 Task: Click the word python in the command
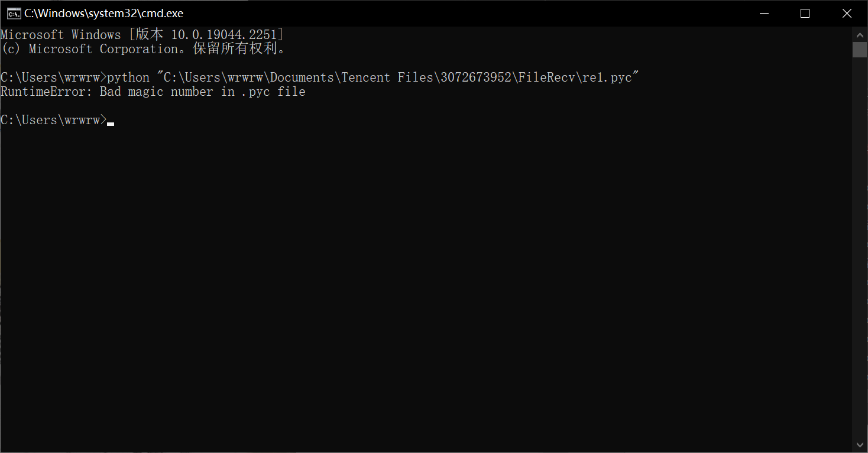click(x=128, y=77)
